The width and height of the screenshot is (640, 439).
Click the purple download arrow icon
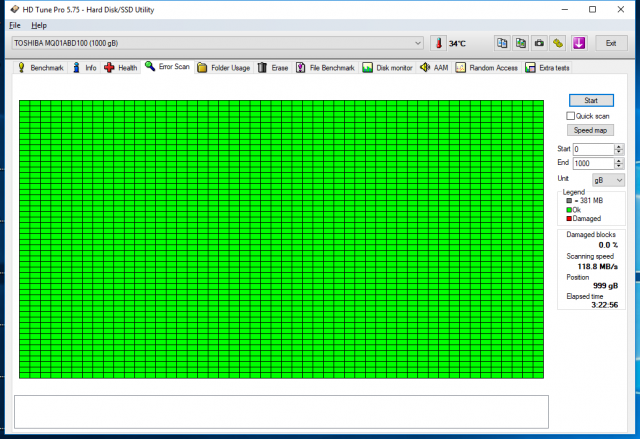[x=578, y=43]
